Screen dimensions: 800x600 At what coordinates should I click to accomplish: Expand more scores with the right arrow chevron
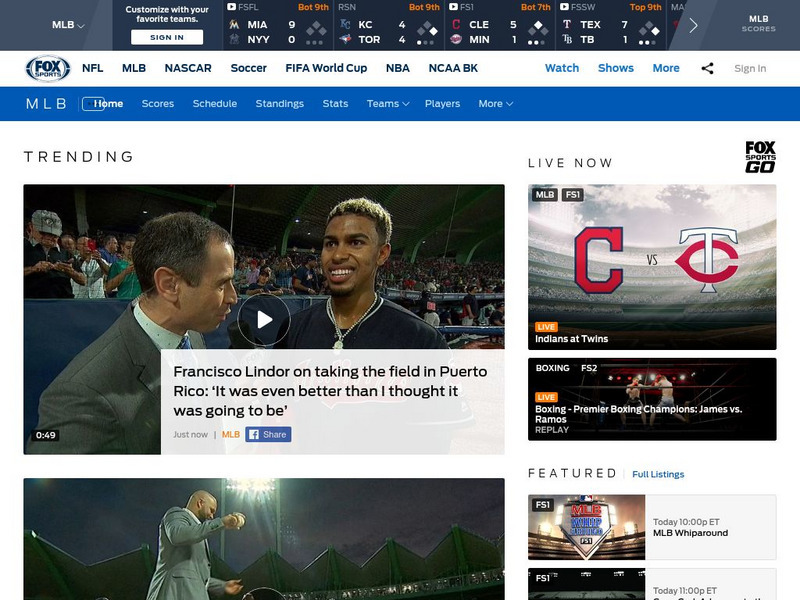pos(692,25)
